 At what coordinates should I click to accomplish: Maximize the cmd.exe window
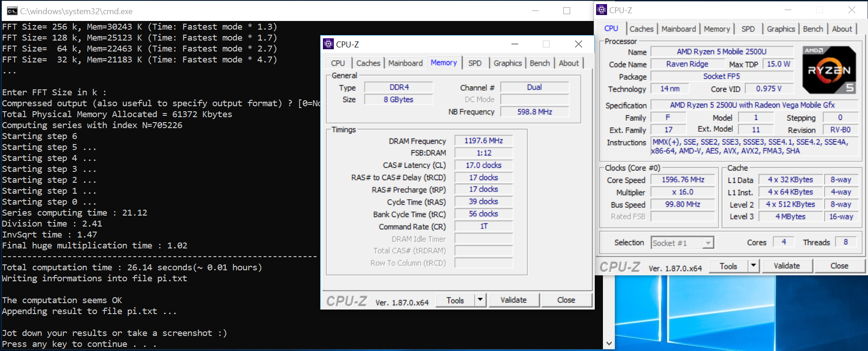click(567, 10)
